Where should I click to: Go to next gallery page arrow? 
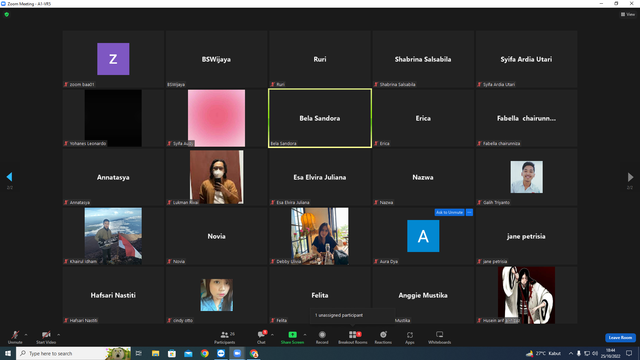click(x=630, y=177)
